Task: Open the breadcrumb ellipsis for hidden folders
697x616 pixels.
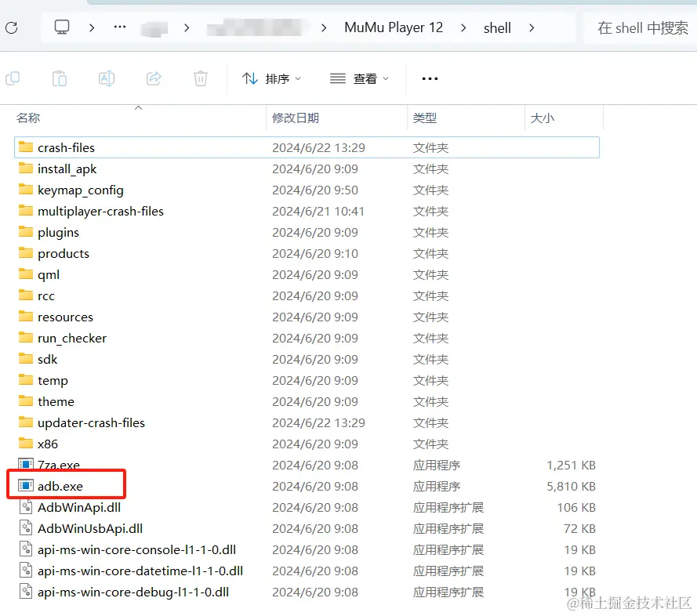Action: [120, 27]
